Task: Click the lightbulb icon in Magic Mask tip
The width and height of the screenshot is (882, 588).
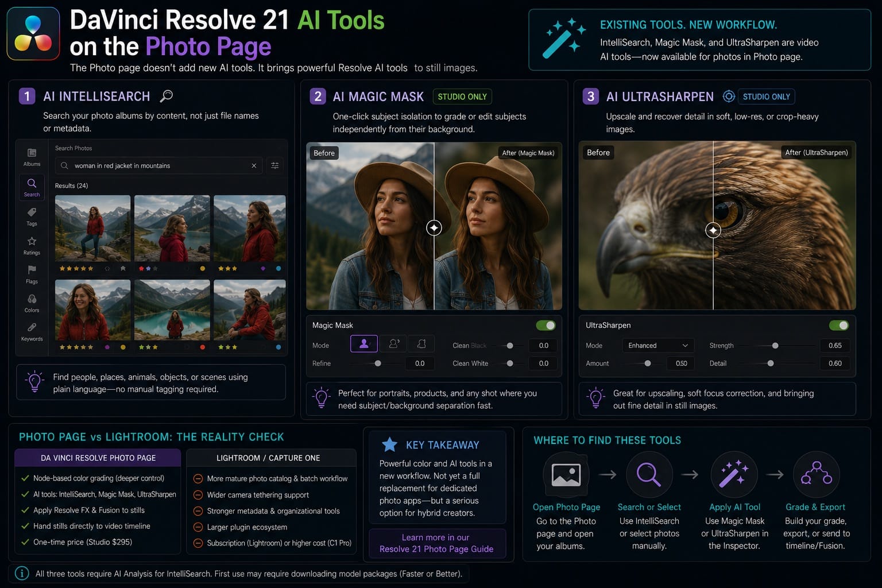Action: [x=321, y=398]
